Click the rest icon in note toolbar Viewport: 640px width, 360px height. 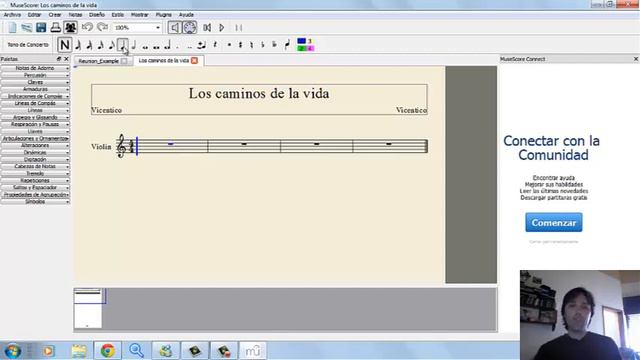[x=215, y=45]
